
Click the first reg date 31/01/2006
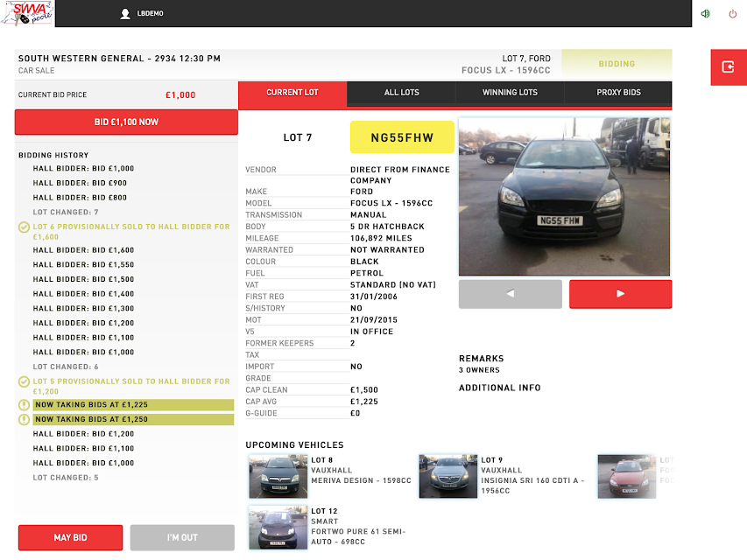tap(373, 297)
